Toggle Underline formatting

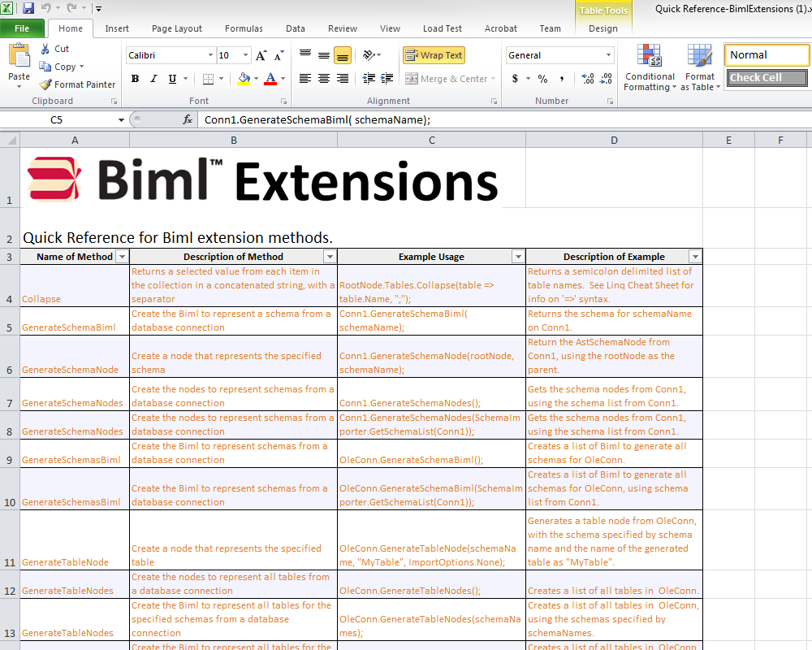tap(172, 79)
